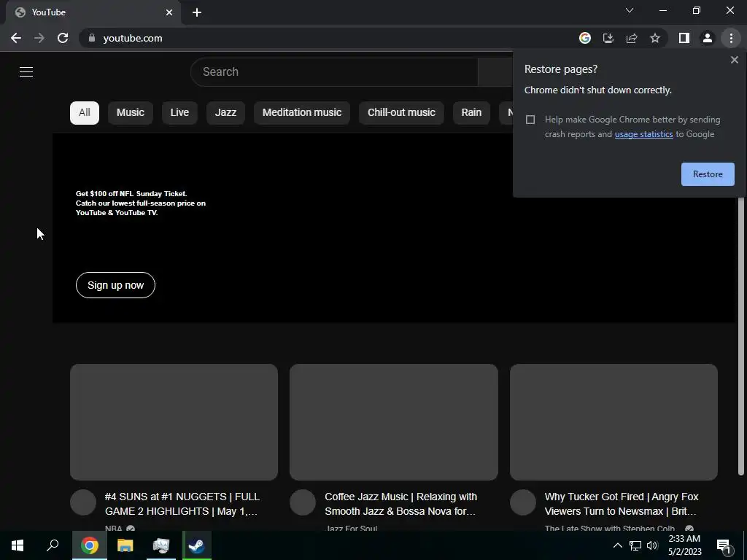Click the Restore button
Image resolution: width=747 pixels, height=560 pixels.
(x=708, y=174)
